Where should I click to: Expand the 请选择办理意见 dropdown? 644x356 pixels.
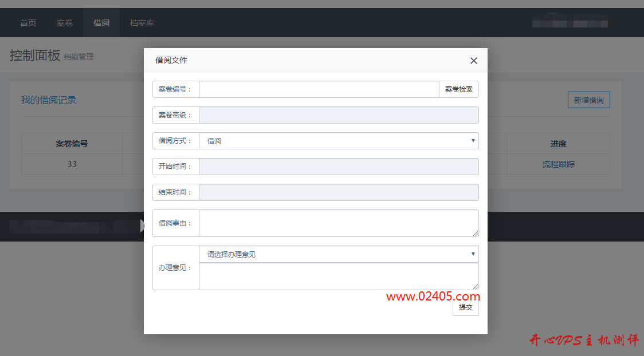(x=338, y=254)
